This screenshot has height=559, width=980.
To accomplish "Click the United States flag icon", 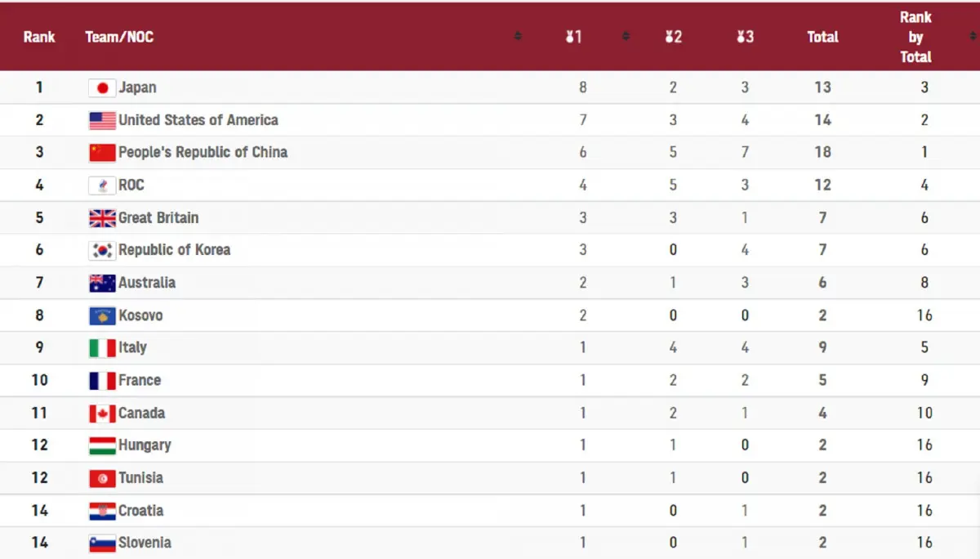I will coord(102,120).
